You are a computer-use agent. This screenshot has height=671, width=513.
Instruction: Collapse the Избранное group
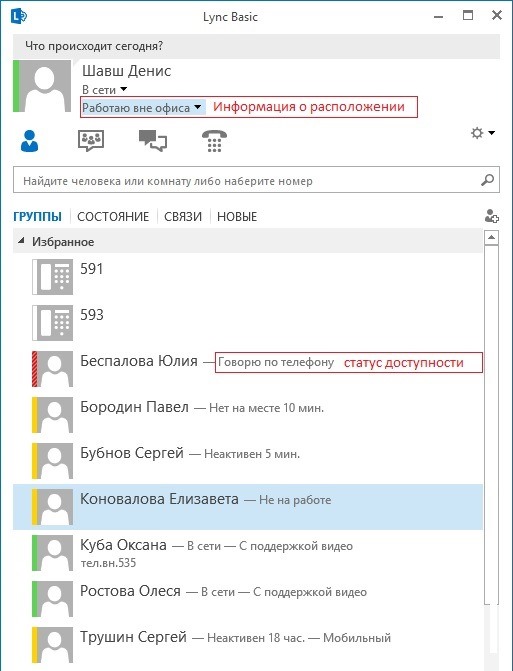point(21,241)
